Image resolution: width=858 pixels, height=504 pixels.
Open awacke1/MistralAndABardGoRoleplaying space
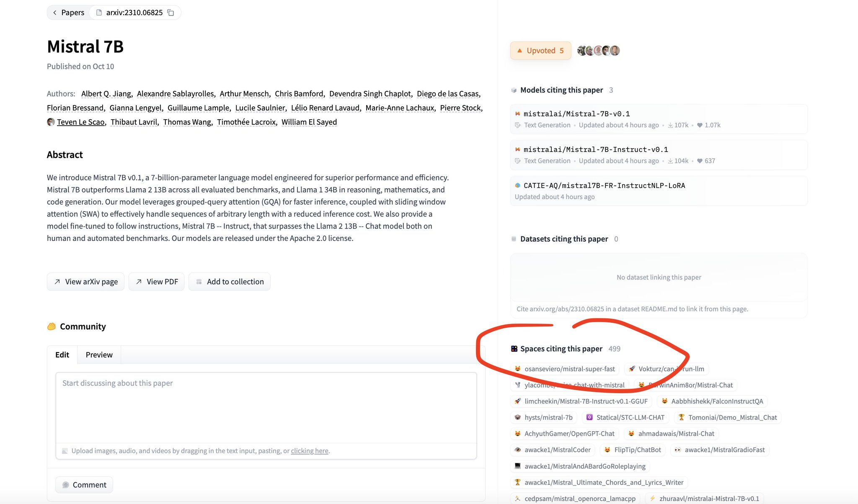pos(580,466)
